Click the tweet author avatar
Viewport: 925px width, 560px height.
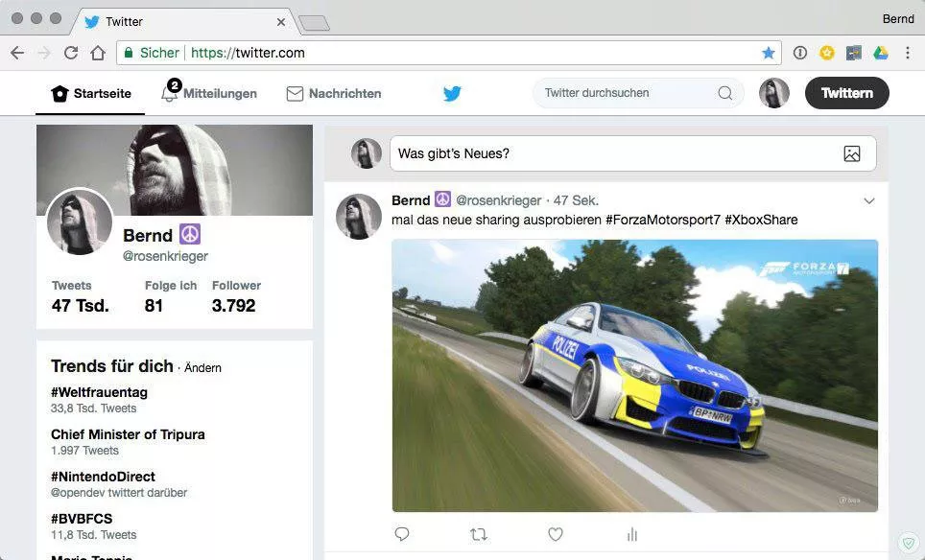359,217
